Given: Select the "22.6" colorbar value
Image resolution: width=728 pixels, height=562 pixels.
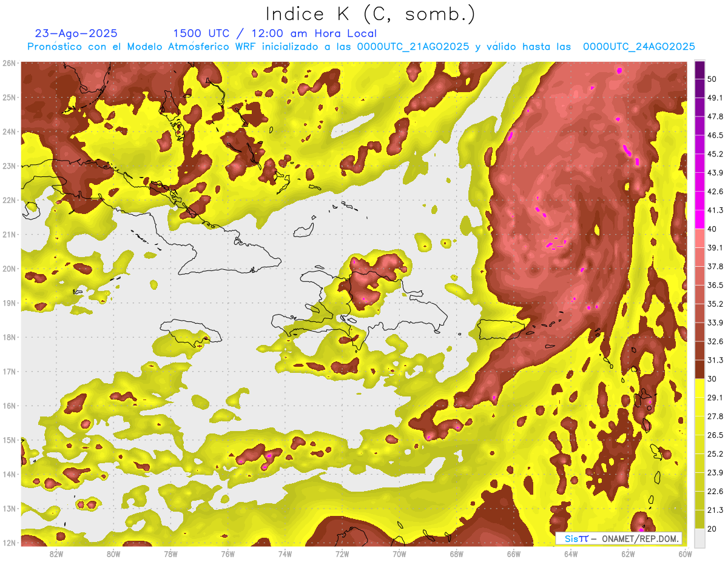Looking at the screenshot, I should point(715,491).
